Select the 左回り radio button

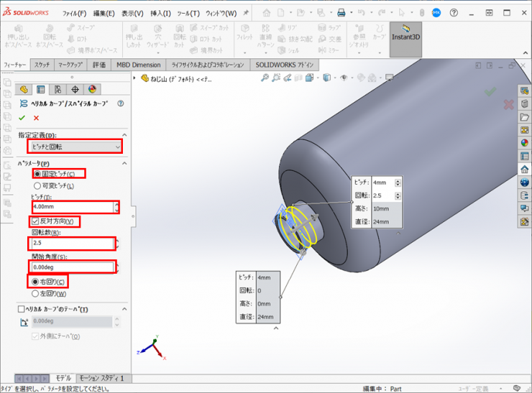[x=37, y=293]
